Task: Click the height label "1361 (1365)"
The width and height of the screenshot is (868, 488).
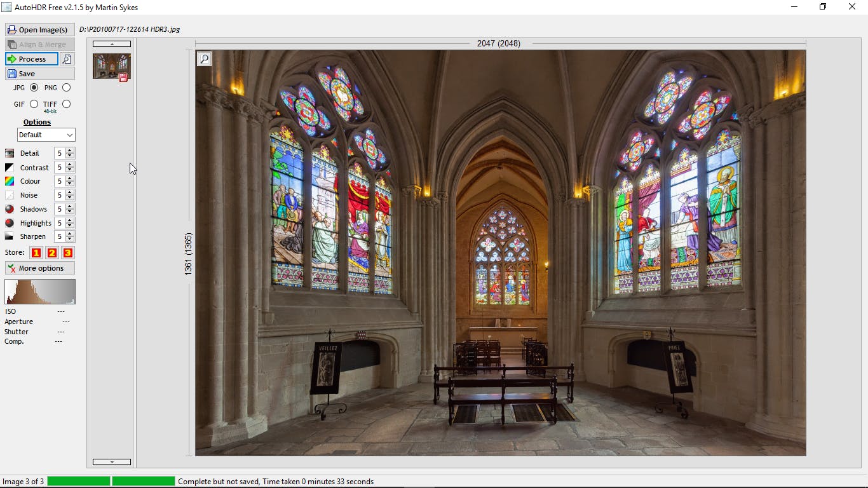Action: tap(188, 254)
